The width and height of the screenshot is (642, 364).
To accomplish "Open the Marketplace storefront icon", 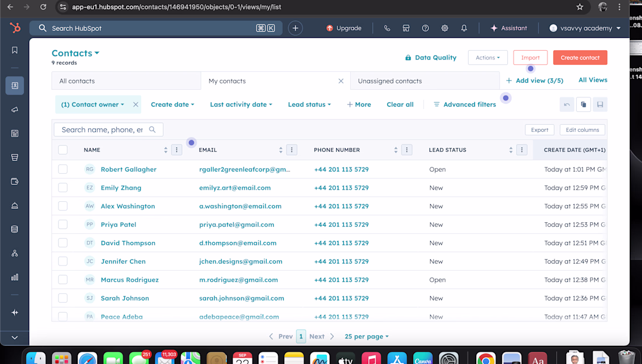I will (406, 28).
